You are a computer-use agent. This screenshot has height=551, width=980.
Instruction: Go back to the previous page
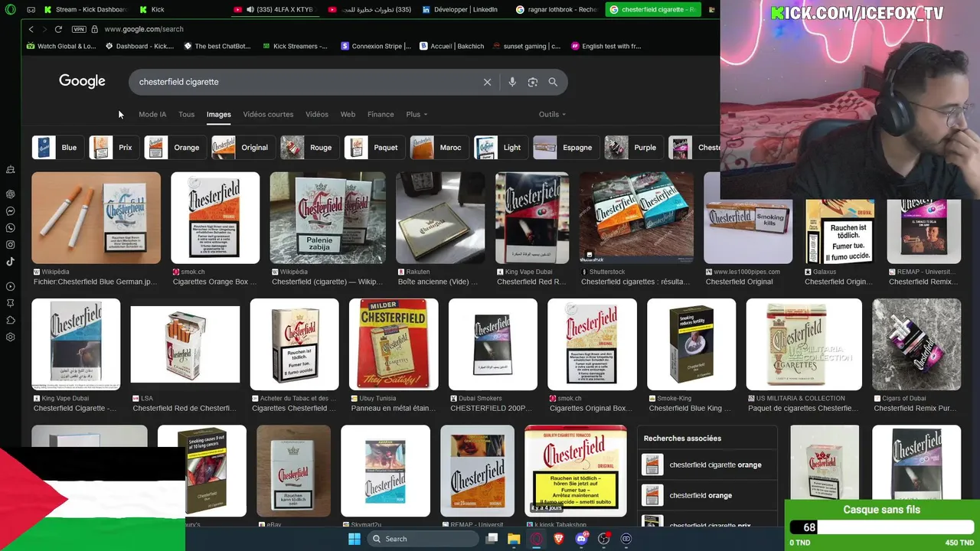click(31, 29)
